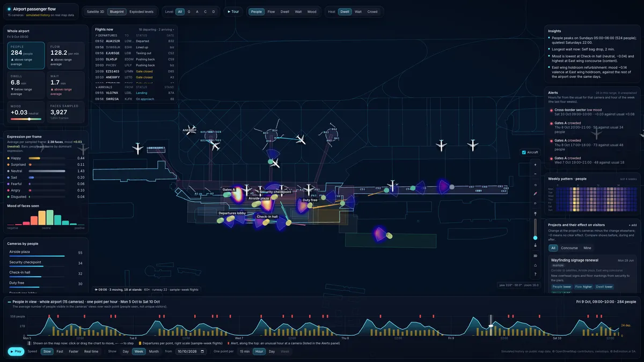Select the PEOPLE 284 stat card
This screenshot has height=362, width=644.
[x=26, y=55]
